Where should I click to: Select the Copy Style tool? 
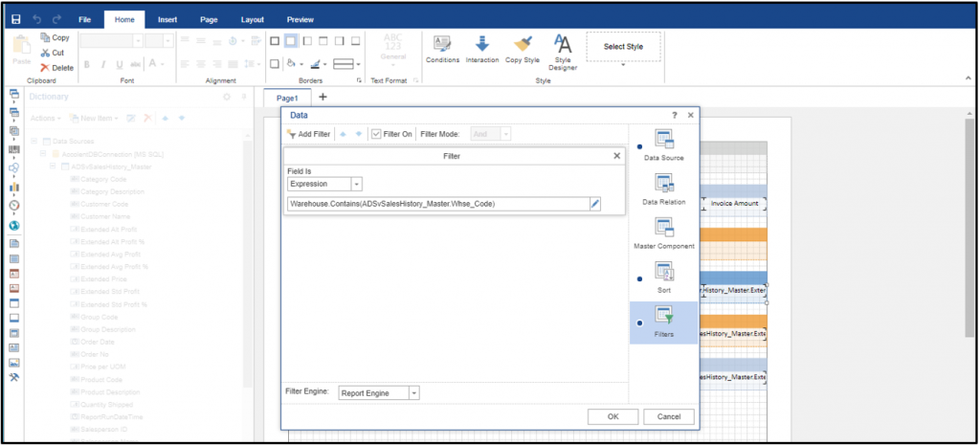tap(522, 50)
